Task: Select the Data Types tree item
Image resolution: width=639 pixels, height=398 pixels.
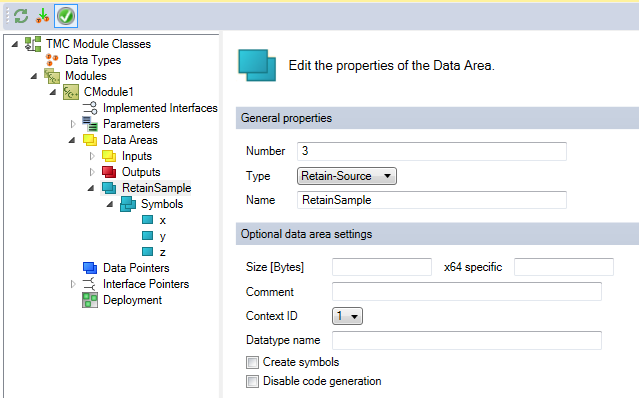Action: tap(93, 60)
